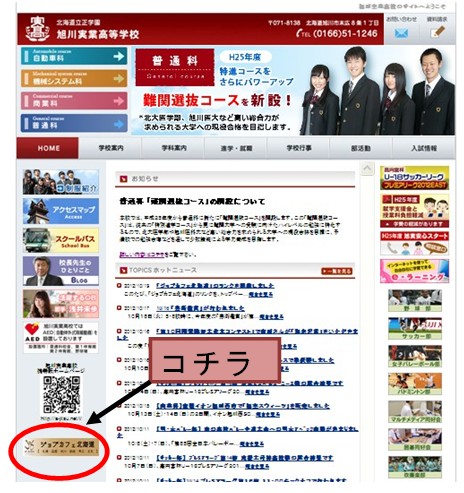Open the 入試情報 menu tab
This screenshot has width=464, height=493.
(424, 148)
